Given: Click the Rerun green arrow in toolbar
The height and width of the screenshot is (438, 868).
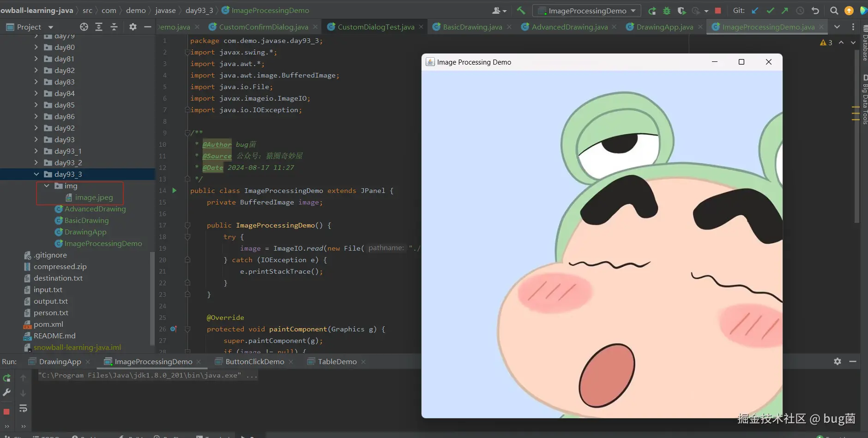Looking at the screenshot, I should click(x=652, y=11).
